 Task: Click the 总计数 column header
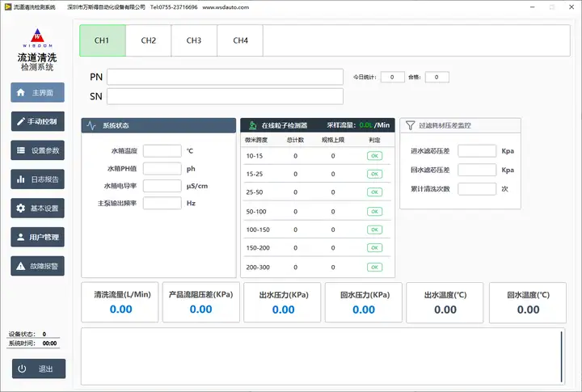pos(296,140)
